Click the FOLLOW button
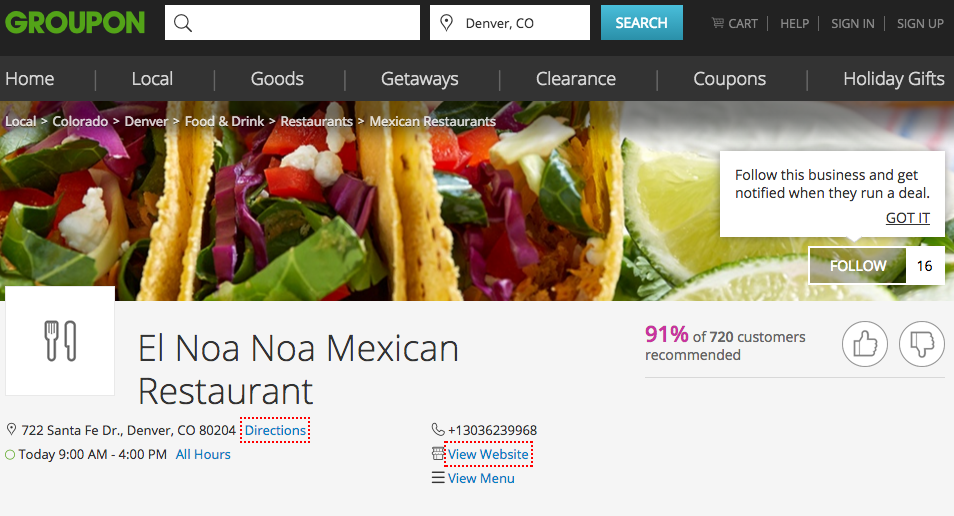 [x=858, y=265]
